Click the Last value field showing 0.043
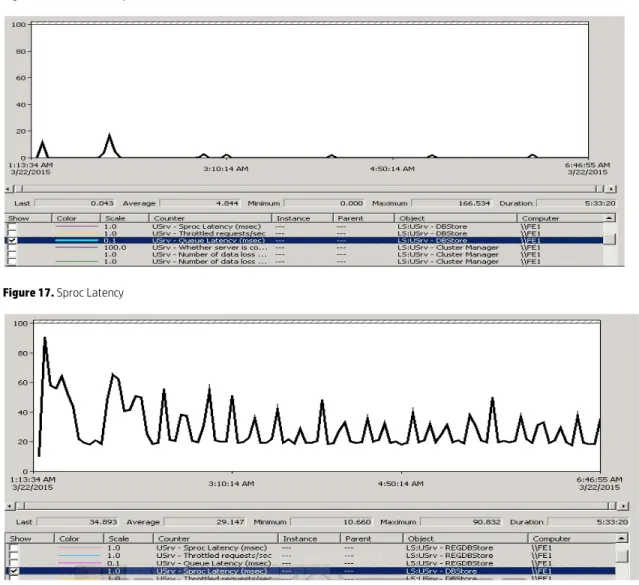Image resolution: width=639 pixels, height=585 pixels. click(75, 203)
